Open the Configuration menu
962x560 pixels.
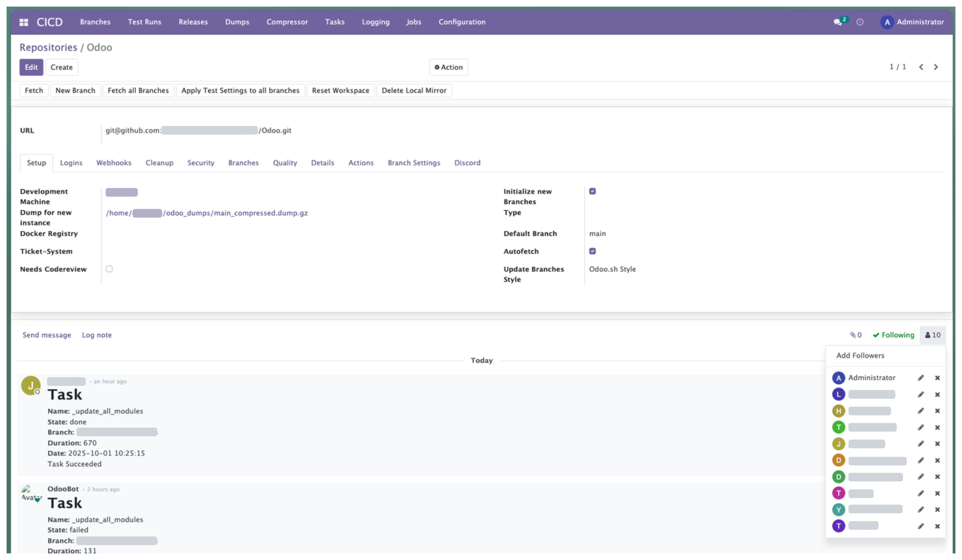[462, 22]
